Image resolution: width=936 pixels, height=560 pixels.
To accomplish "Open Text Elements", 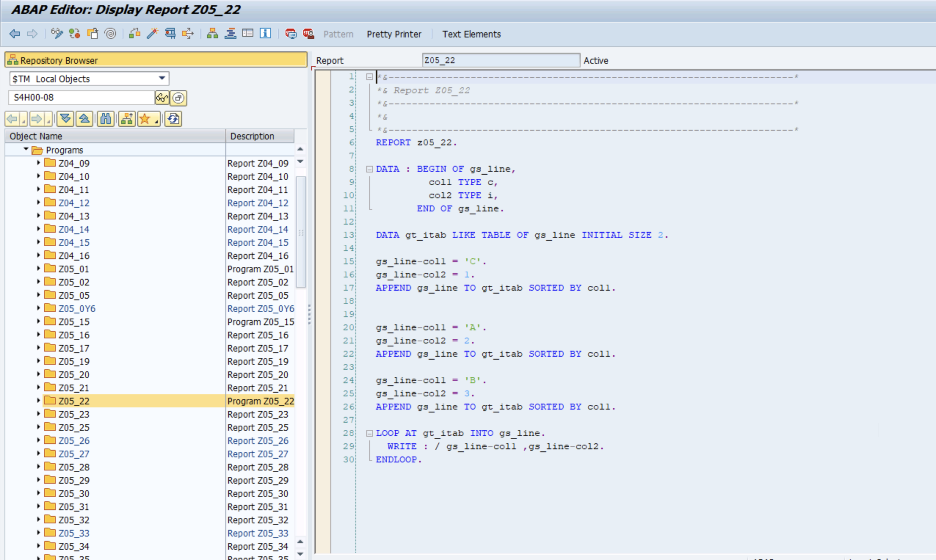I will coord(471,34).
